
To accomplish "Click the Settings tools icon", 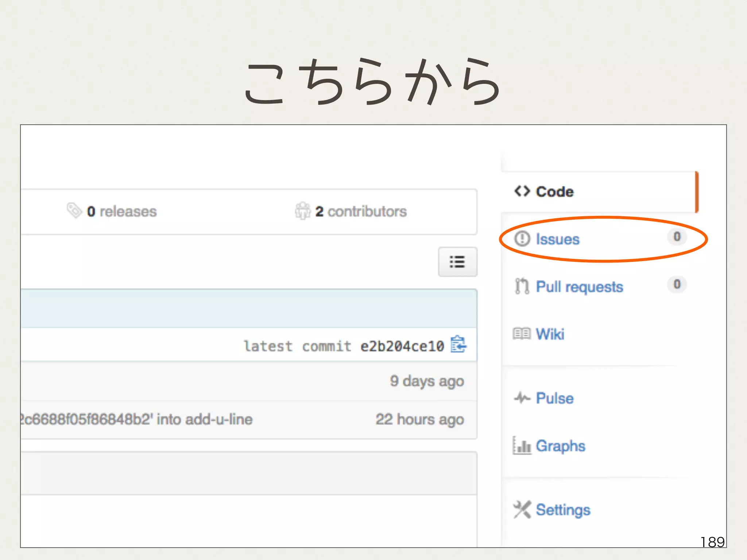I will coord(522,509).
